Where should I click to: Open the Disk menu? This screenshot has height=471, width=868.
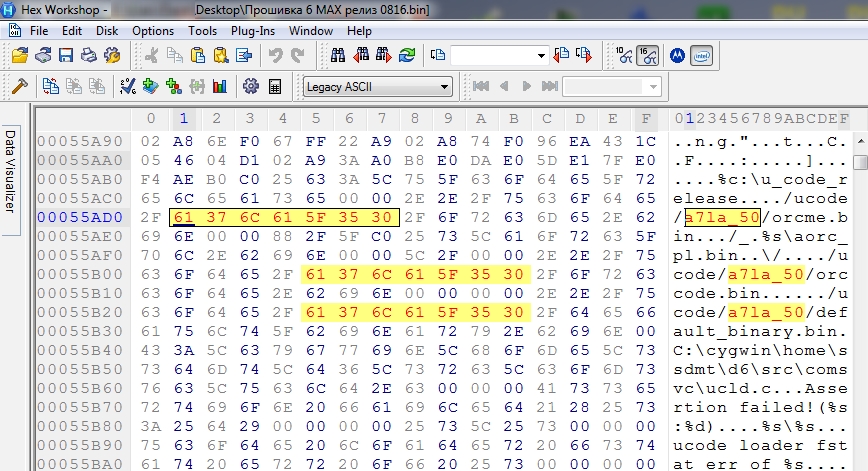pos(107,31)
